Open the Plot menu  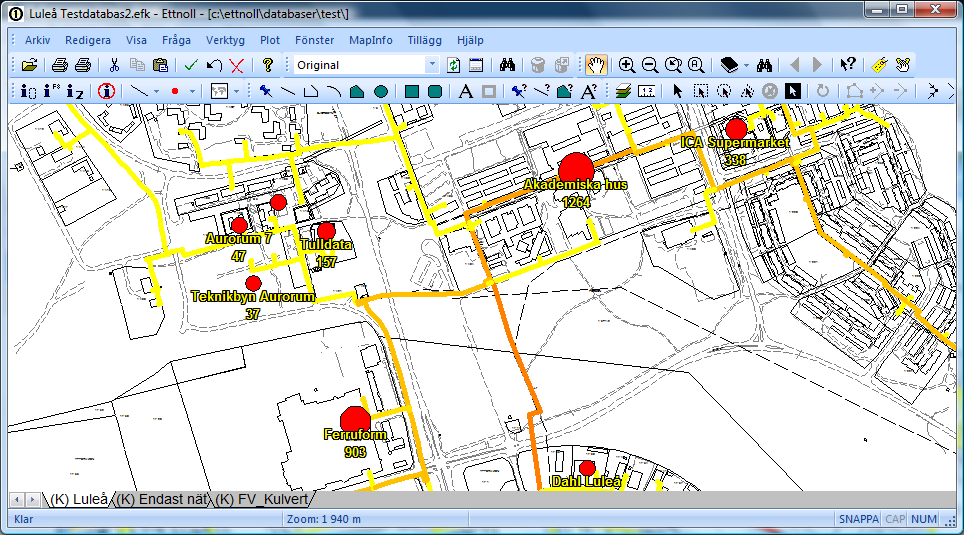270,40
